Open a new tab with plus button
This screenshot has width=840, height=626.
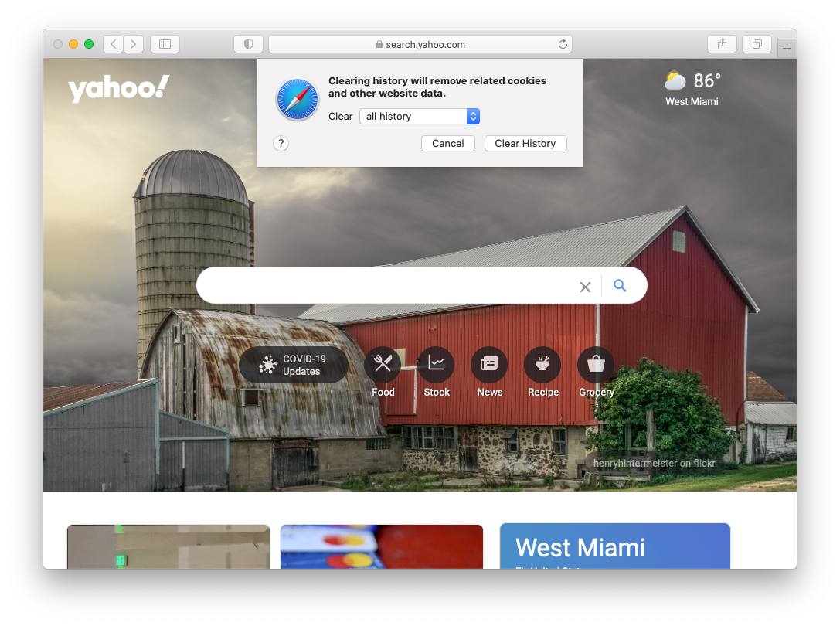[x=787, y=48]
